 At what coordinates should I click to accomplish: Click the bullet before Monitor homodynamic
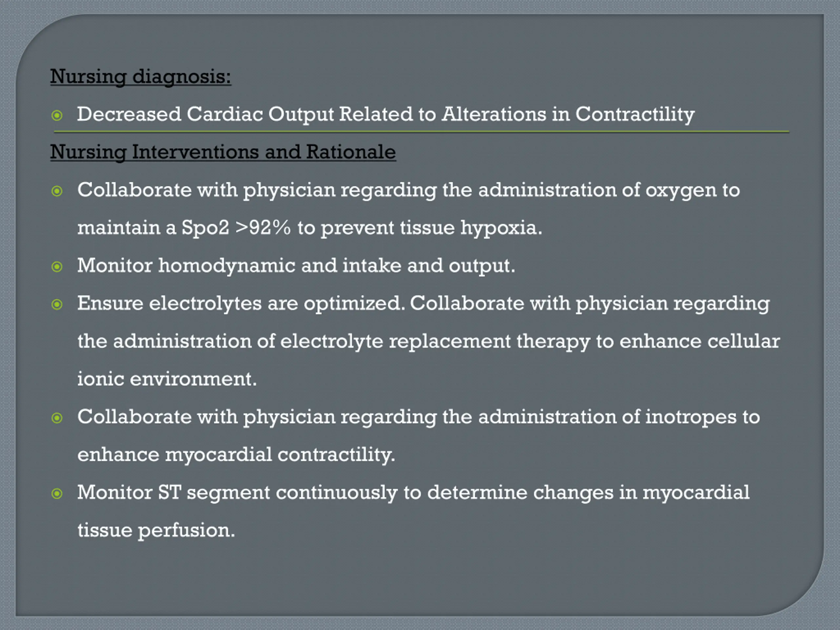57,266
